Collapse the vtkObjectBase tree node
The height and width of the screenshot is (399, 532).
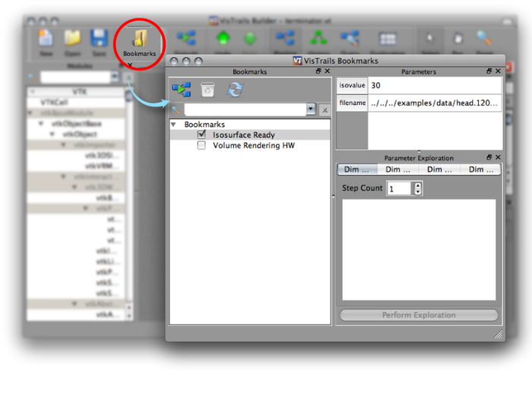tap(45, 123)
